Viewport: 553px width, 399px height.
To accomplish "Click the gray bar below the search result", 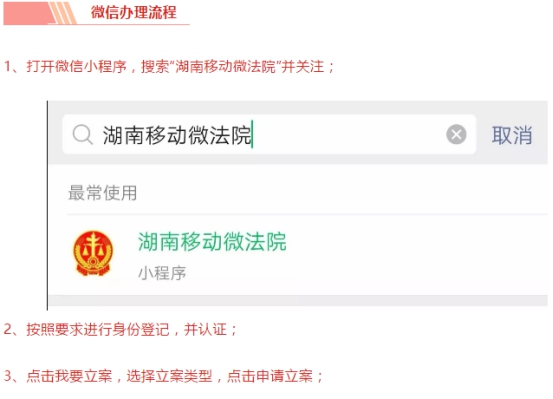I will (x=298, y=301).
